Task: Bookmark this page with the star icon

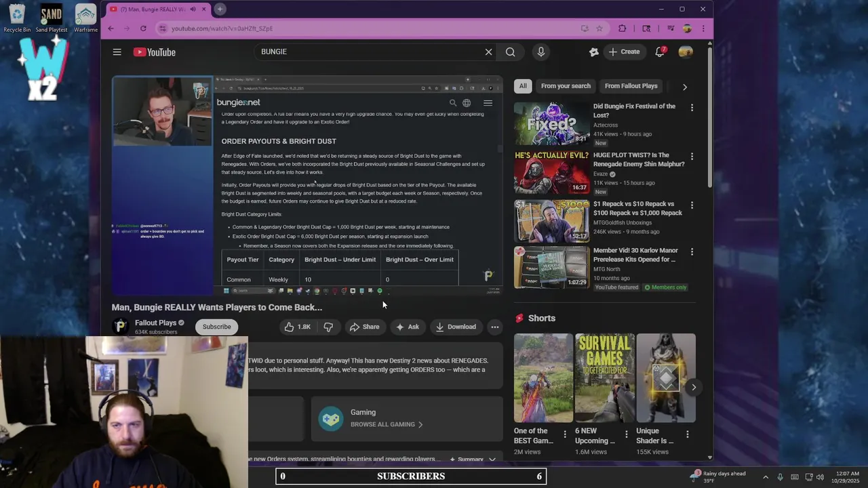Action: point(599,28)
